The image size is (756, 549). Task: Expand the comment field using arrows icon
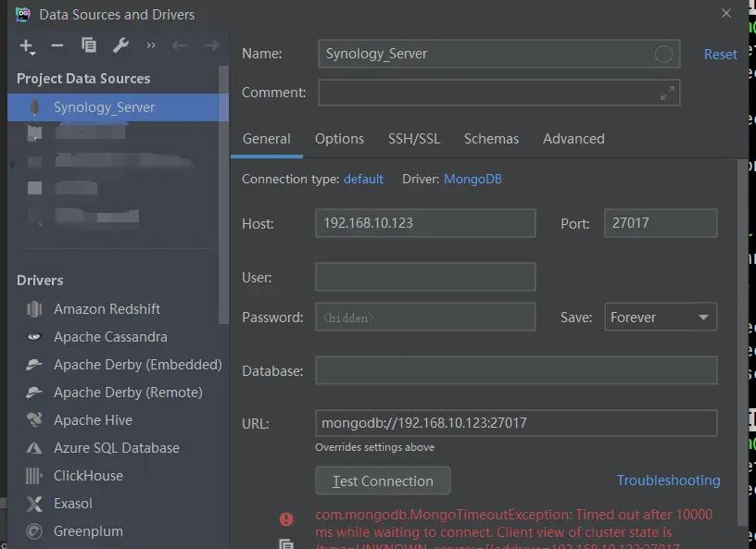(667, 93)
